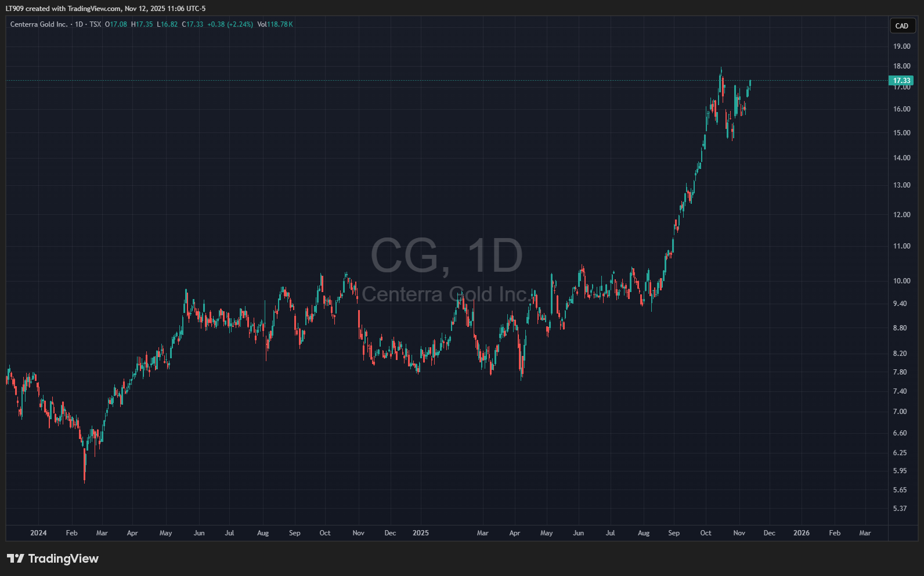
Task: Click the 8.80 price axis label
Action: (x=900, y=328)
